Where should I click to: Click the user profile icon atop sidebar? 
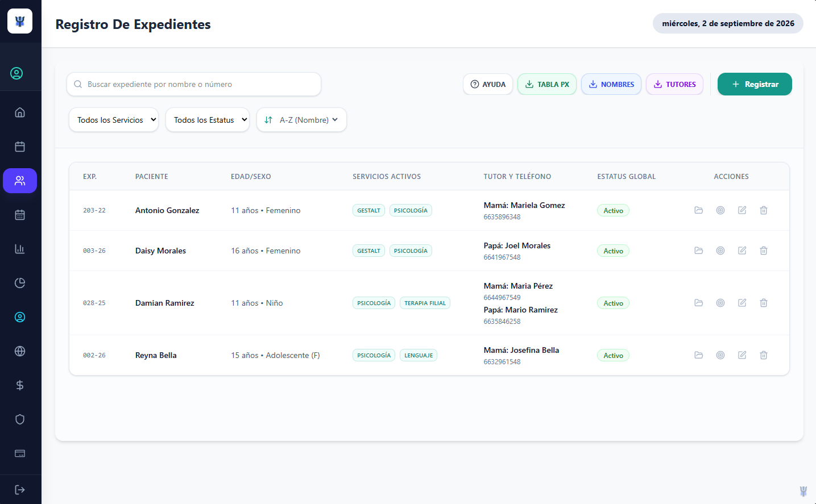pos(16,73)
